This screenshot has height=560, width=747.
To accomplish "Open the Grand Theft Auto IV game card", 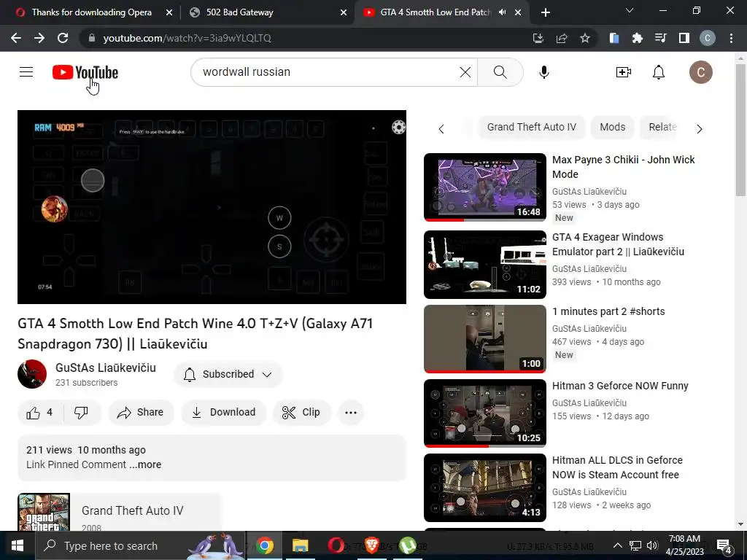I will pos(119,513).
